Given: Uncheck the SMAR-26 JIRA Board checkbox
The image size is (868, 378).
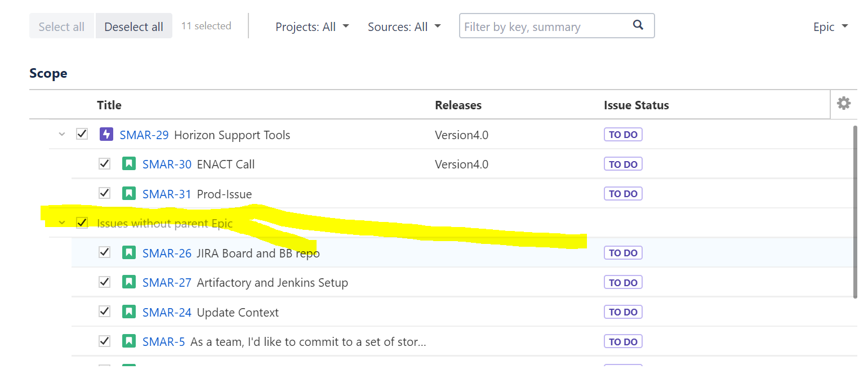Looking at the screenshot, I should tap(104, 252).
